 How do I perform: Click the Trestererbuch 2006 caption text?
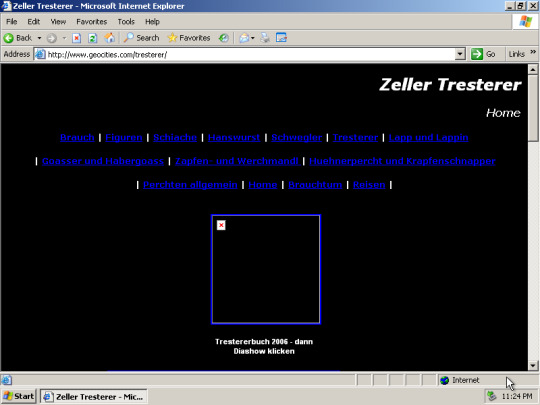pos(264,346)
